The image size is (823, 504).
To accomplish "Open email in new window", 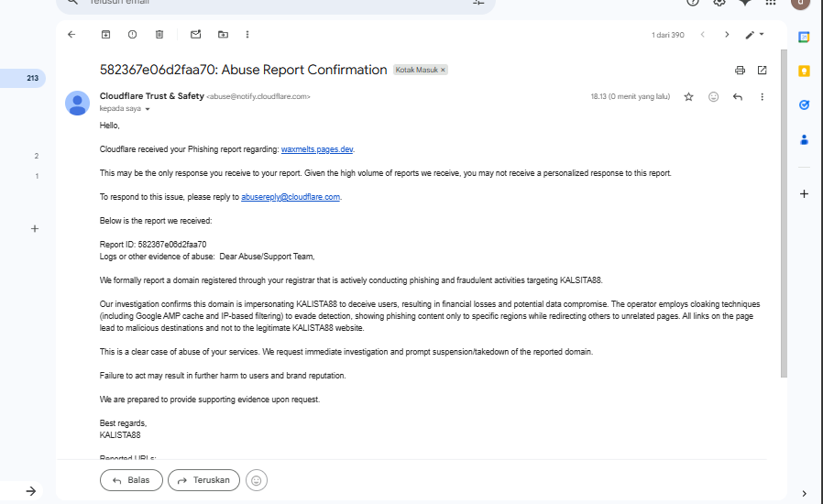I will 763,70.
